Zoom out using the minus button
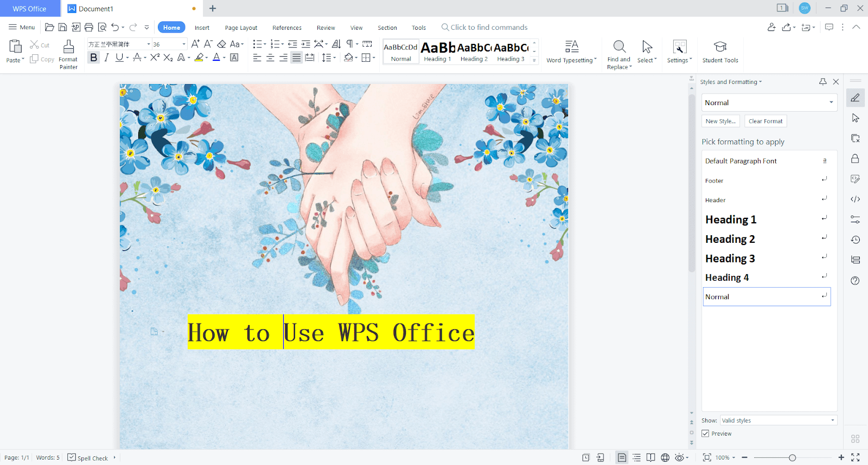 [x=745, y=457]
